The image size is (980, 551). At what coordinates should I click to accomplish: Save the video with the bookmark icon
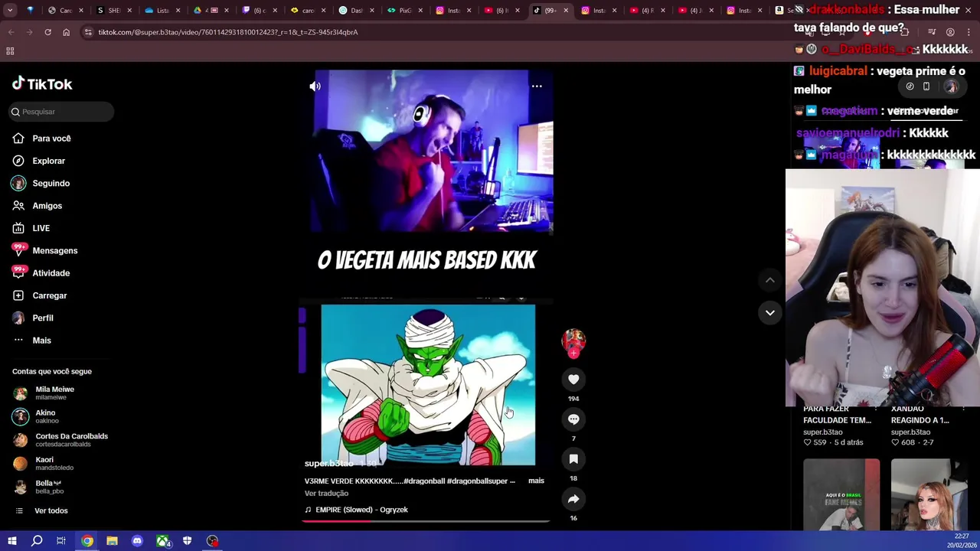coord(573,459)
